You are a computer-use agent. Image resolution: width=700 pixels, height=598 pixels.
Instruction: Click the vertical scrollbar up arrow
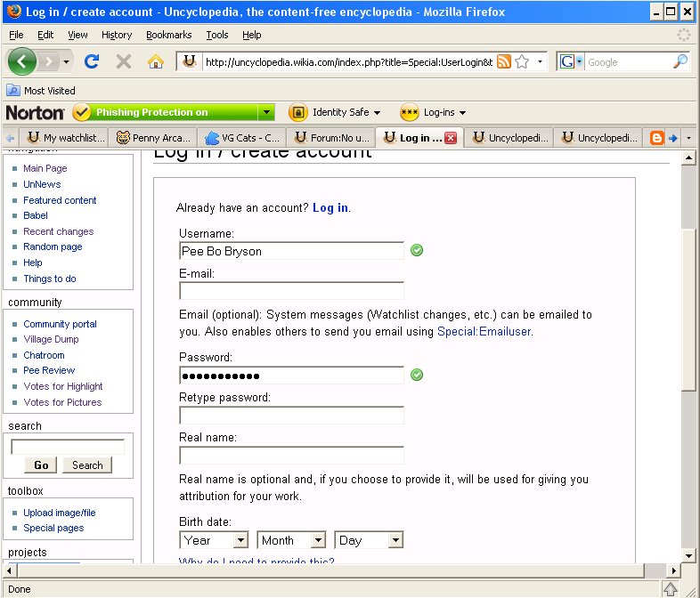point(688,158)
